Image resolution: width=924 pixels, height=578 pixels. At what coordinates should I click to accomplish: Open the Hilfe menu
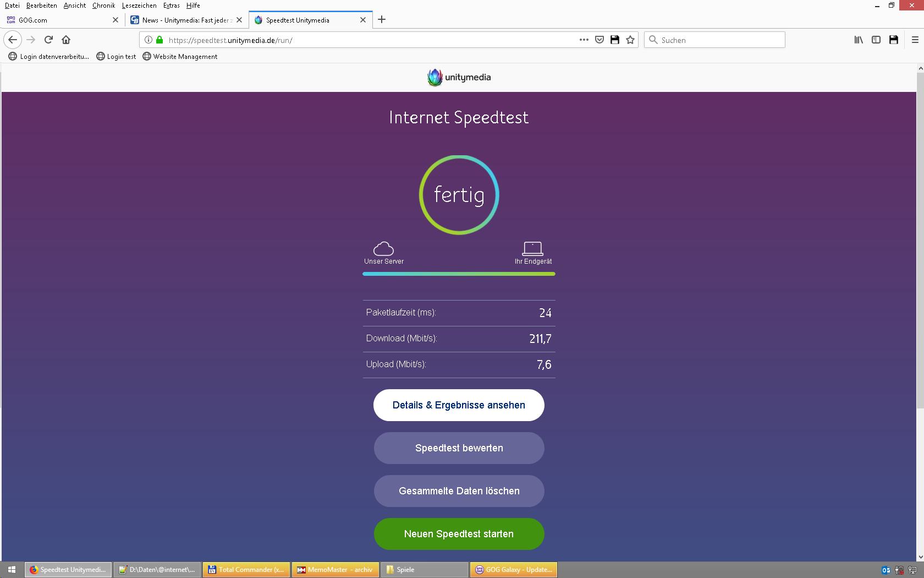[193, 6]
